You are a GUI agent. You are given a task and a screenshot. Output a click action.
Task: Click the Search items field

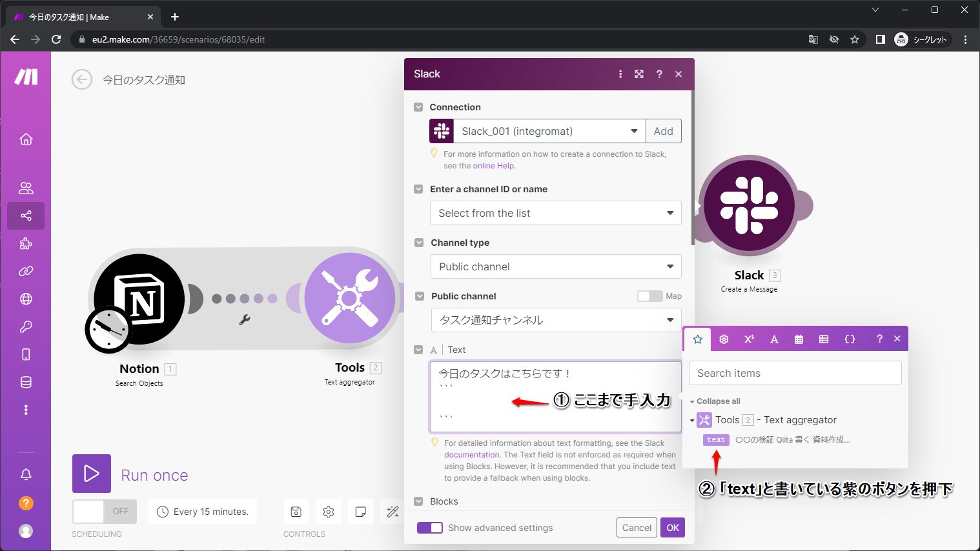coord(795,373)
